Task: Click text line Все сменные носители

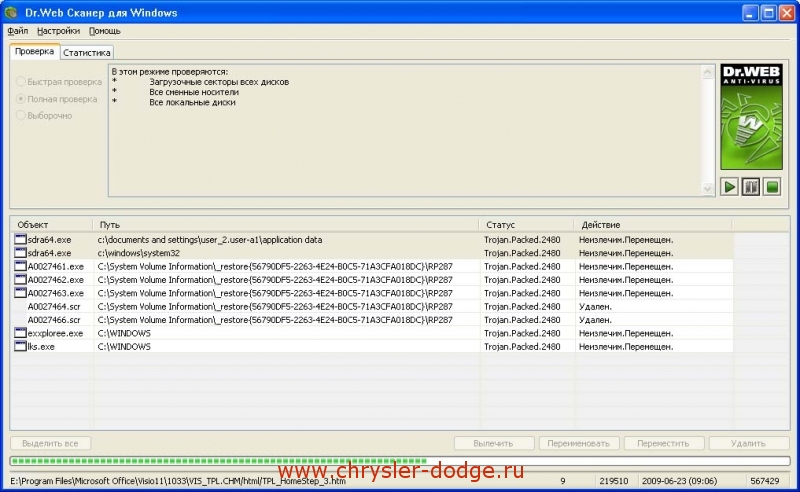Action: [194, 92]
